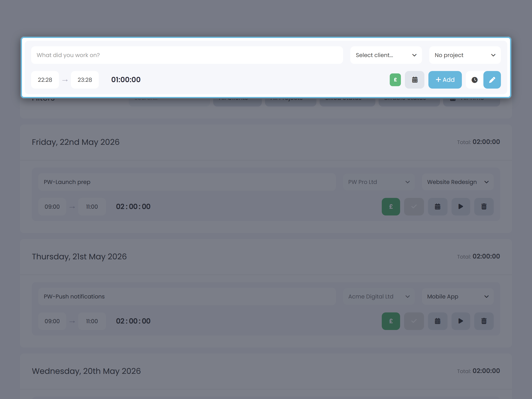Screen dimensions: 532x399
Task: Toggle billable on PW-Push notifications entry
Action: [x=391, y=321]
